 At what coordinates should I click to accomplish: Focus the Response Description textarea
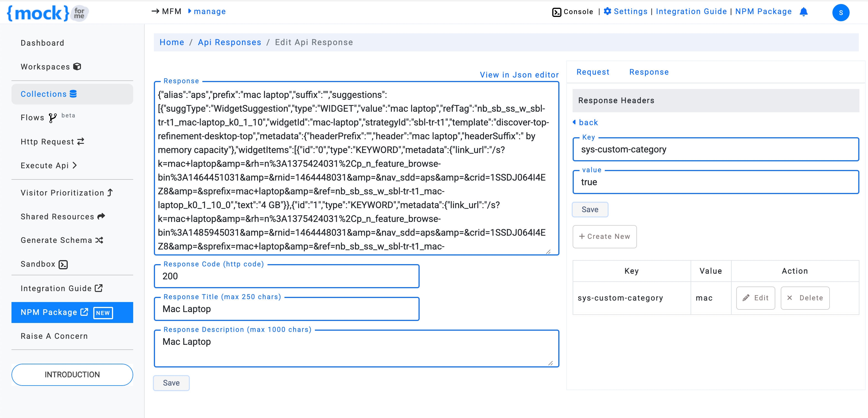[356, 349]
